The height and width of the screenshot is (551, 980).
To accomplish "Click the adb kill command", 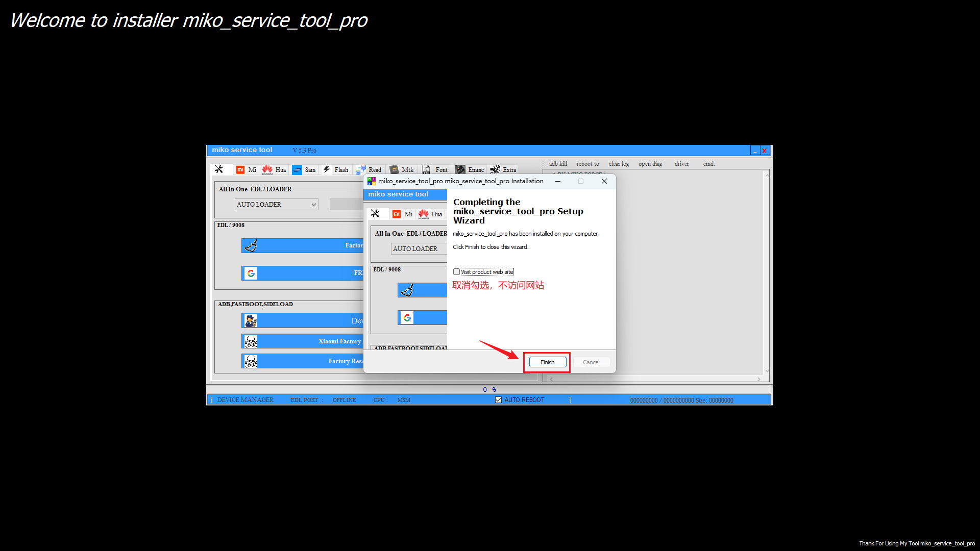I will pyautogui.click(x=558, y=164).
